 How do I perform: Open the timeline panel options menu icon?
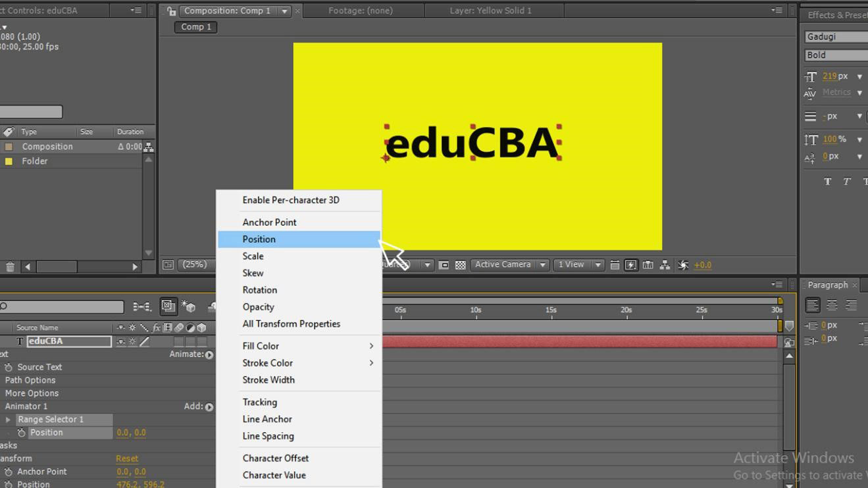click(x=777, y=285)
